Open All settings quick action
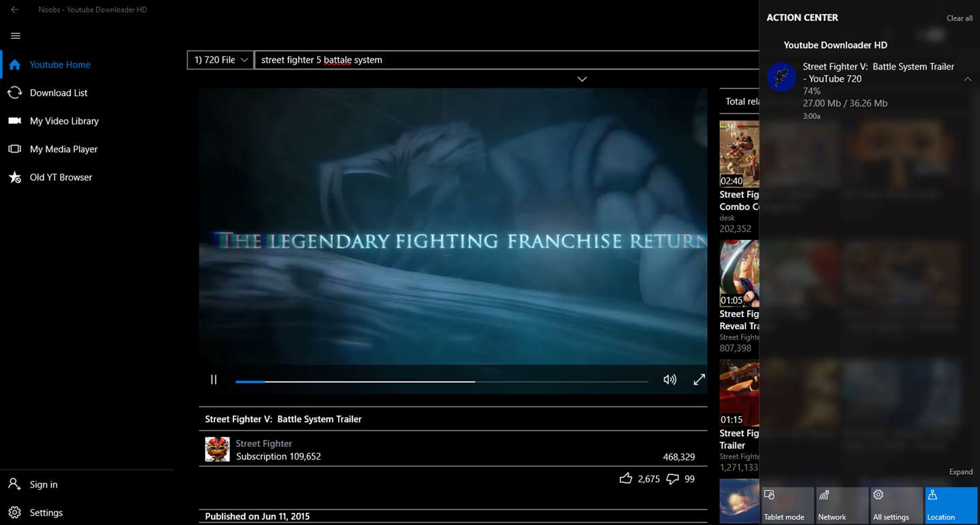This screenshot has width=980, height=525. point(897,505)
